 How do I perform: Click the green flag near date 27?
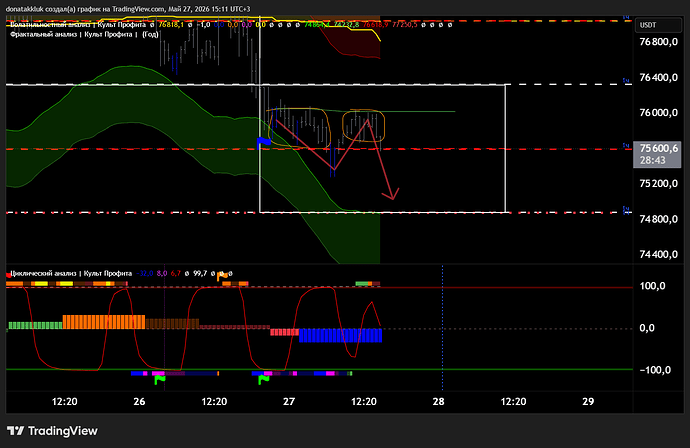[263, 379]
